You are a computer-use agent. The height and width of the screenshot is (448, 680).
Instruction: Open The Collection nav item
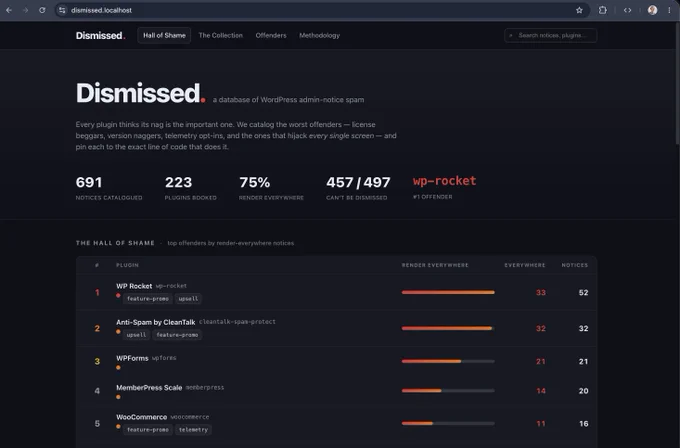click(220, 36)
